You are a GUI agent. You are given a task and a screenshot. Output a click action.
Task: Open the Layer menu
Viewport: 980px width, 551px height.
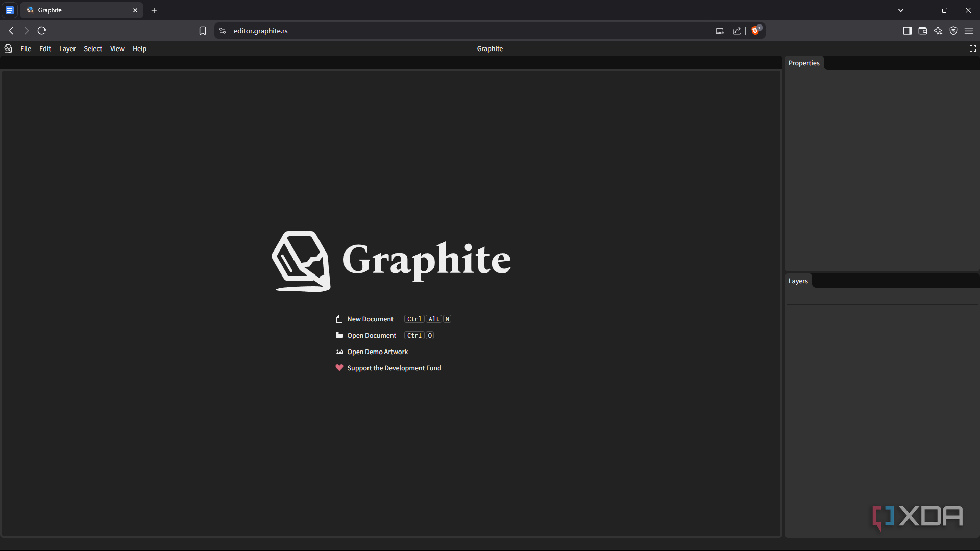point(67,48)
